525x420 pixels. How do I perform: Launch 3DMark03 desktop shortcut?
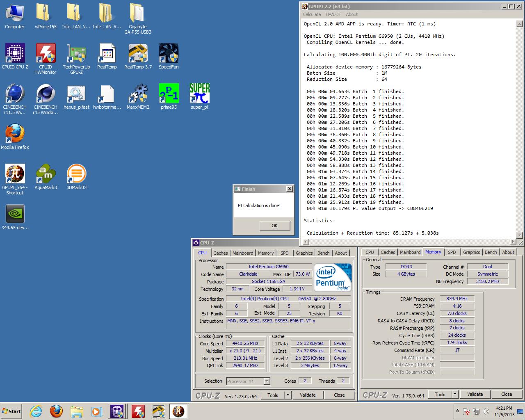76,177
